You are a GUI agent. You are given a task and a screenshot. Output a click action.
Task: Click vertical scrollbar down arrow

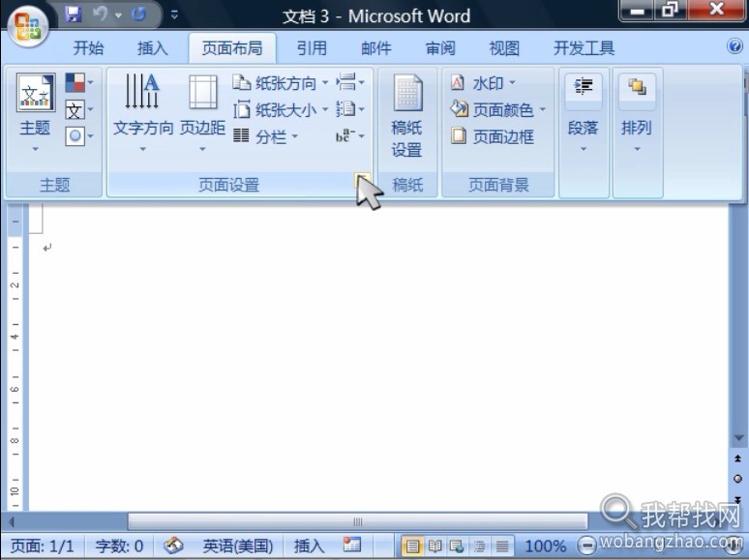coord(738,438)
